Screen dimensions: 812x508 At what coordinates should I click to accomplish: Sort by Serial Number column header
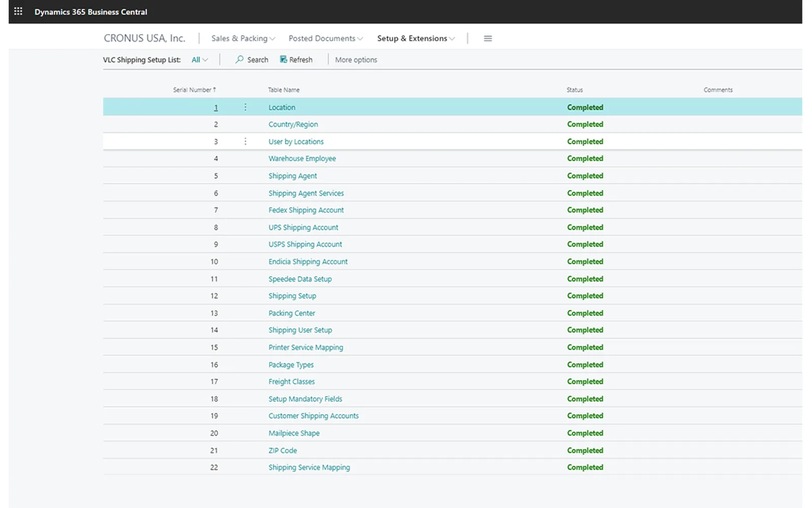point(194,90)
